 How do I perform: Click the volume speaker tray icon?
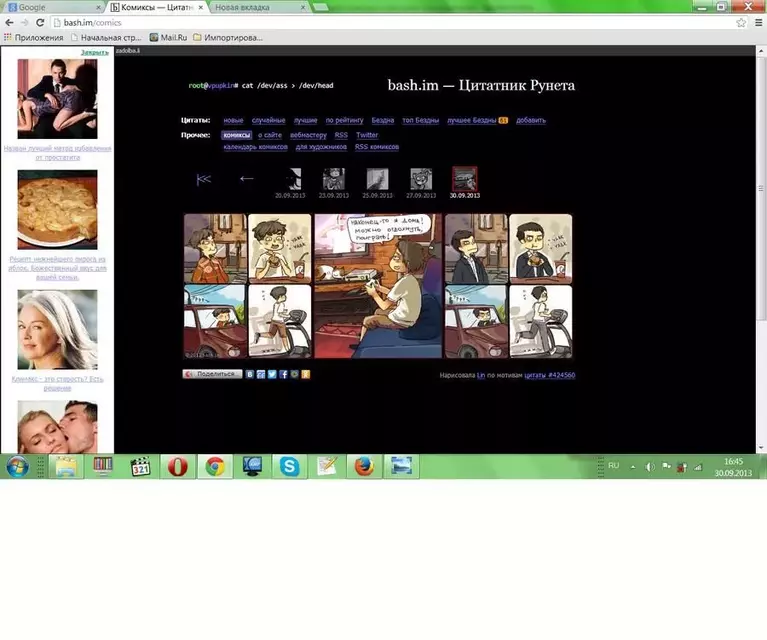click(x=649, y=467)
